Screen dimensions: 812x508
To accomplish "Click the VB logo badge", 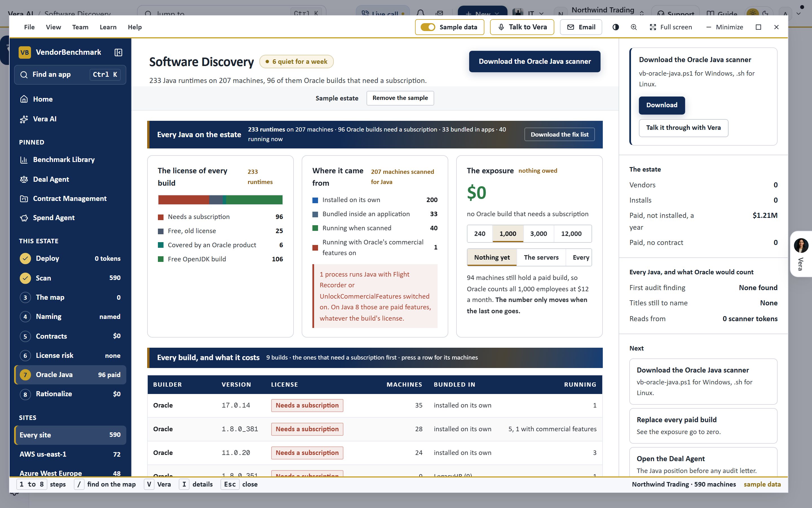I will coord(25,52).
